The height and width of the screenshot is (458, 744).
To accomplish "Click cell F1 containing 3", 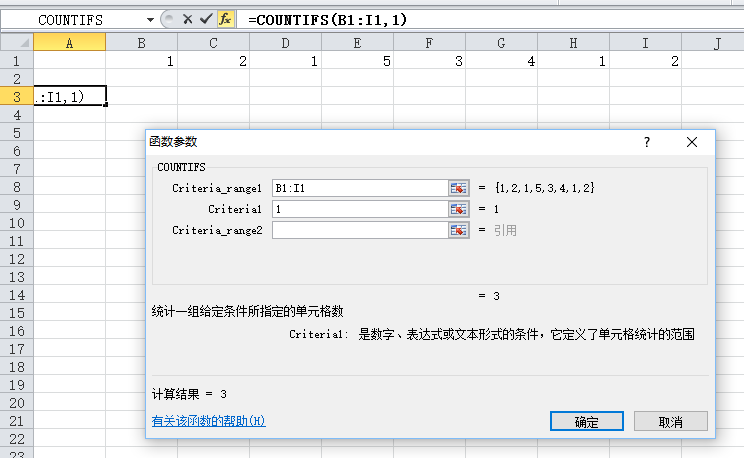I will [x=429, y=61].
